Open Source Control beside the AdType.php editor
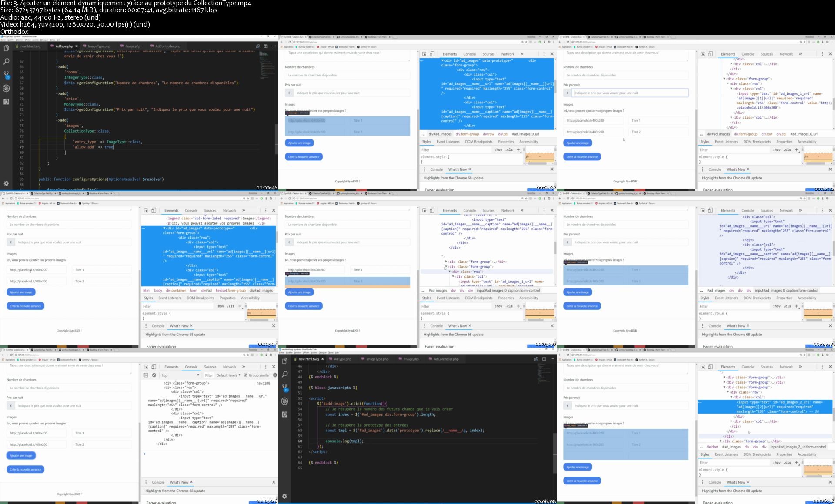The width and height of the screenshot is (835, 504). tap(6, 75)
